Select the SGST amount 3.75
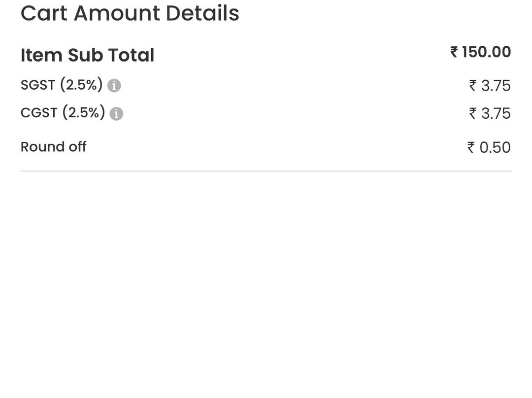The height and width of the screenshot is (398, 532). point(496,86)
